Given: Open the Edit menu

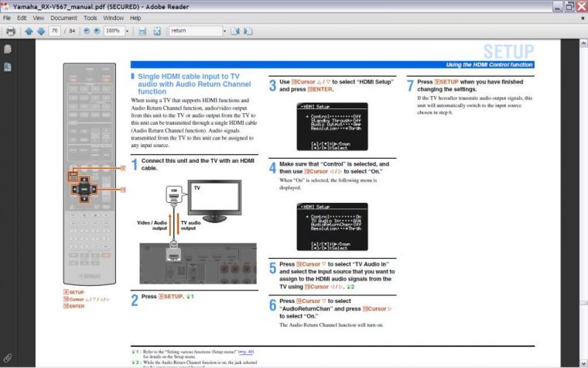Looking at the screenshot, I should (22, 18).
